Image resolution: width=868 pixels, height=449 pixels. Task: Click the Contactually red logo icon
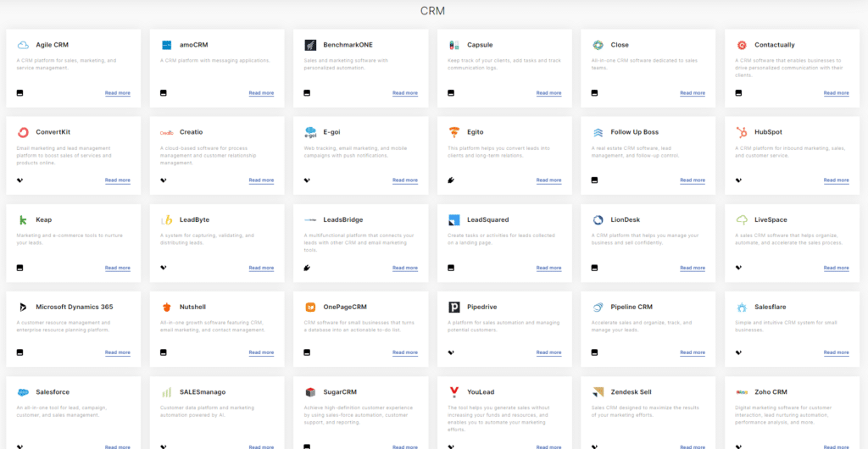click(x=742, y=45)
